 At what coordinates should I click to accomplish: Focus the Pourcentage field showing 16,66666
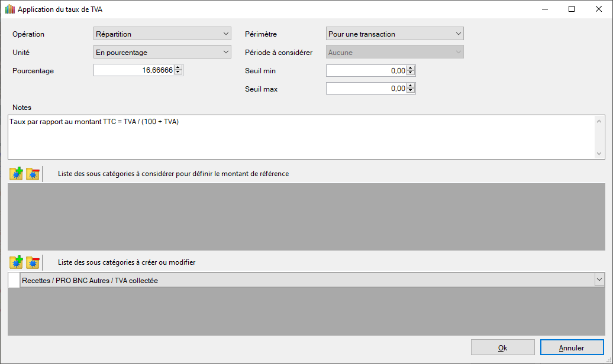coord(134,71)
